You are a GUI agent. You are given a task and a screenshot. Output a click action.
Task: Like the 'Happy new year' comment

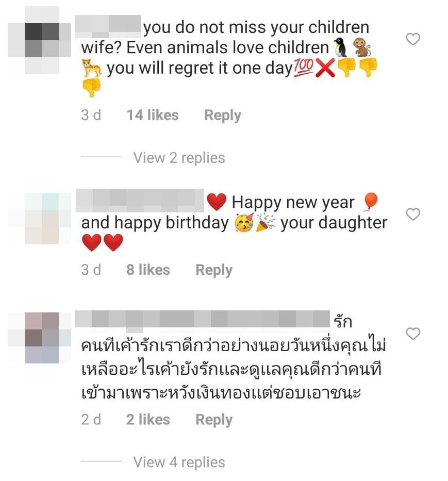pos(413,214)
